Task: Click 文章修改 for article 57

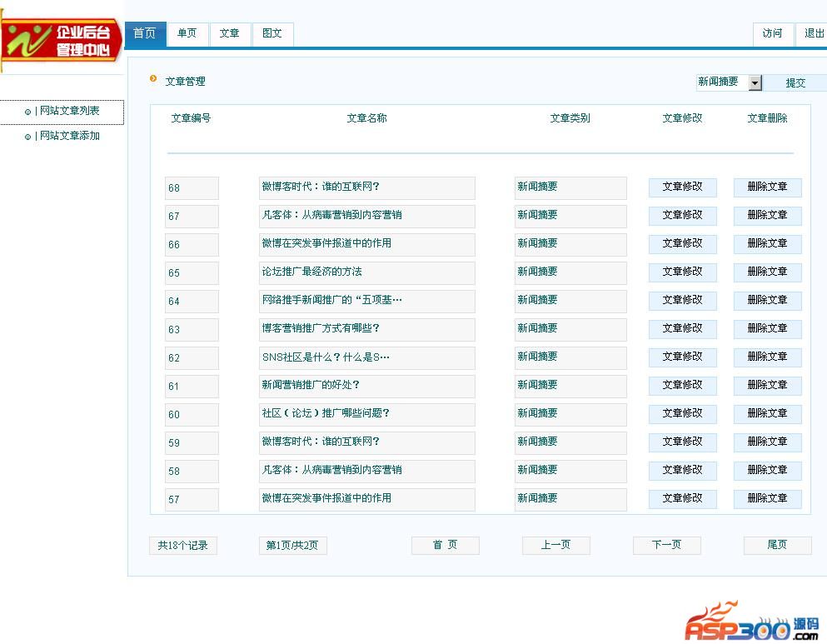Action: point(682,499)
